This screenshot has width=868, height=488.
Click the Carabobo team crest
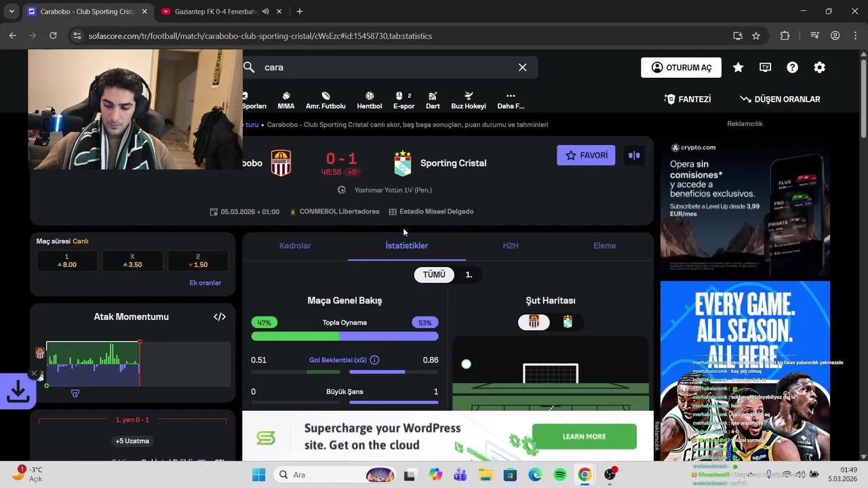click(x=281, y=163)
